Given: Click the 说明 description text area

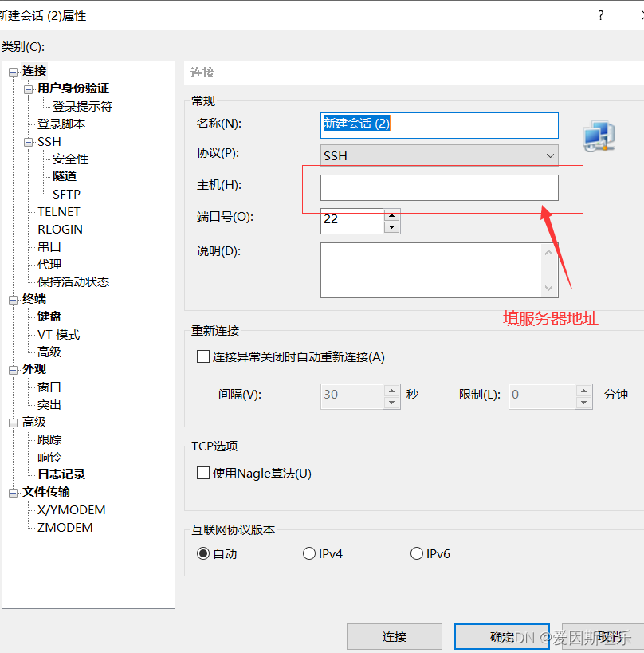Looking at the screenshot, I should (431, 270).
